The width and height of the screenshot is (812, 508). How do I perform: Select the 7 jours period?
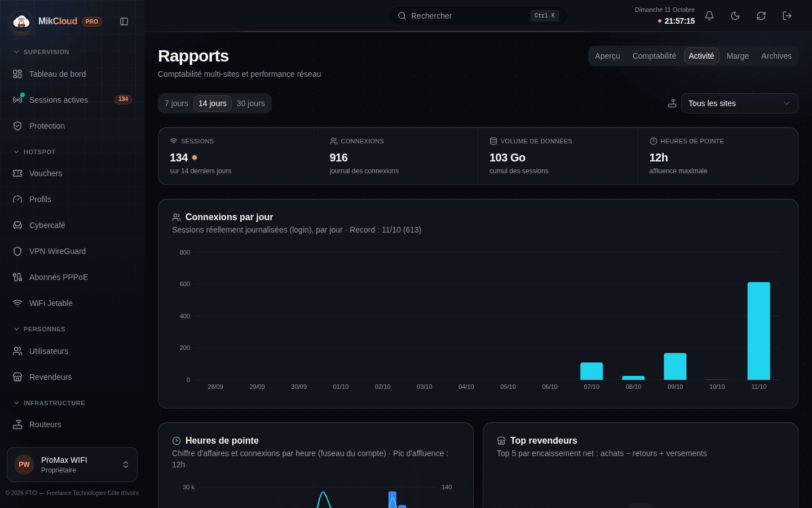tap(176, 103)
